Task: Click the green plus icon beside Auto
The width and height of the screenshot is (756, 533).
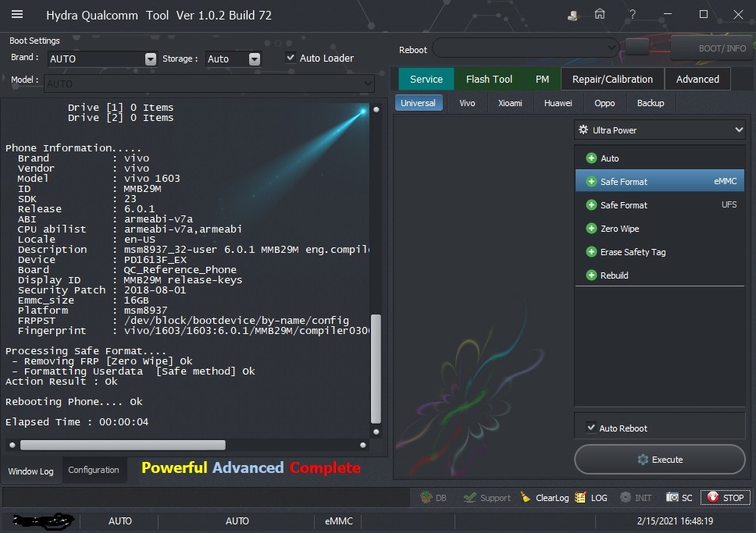Action: [x=591, y=158]
